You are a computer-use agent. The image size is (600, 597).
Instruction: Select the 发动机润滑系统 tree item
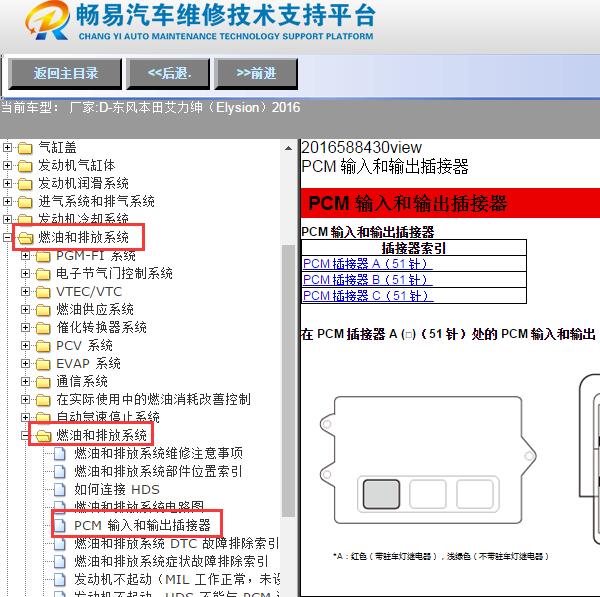83,183
